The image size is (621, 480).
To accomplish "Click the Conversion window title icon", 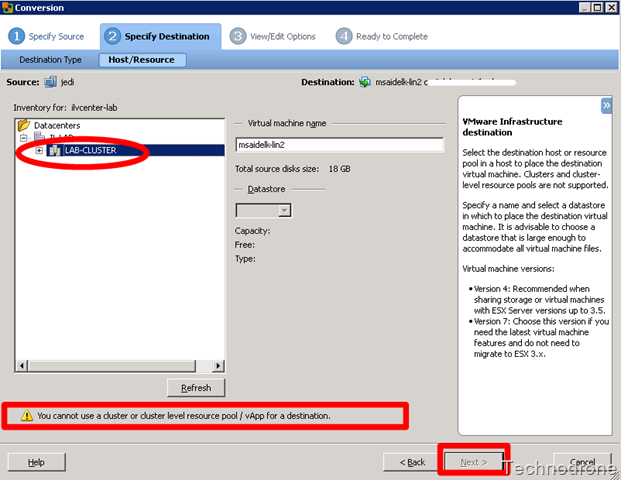I will click(8, 8).
